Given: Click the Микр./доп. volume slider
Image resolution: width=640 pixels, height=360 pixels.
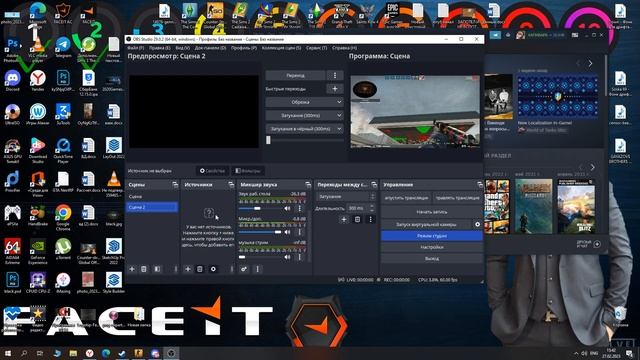Looking at the screenshot, I should click(260, 232).
